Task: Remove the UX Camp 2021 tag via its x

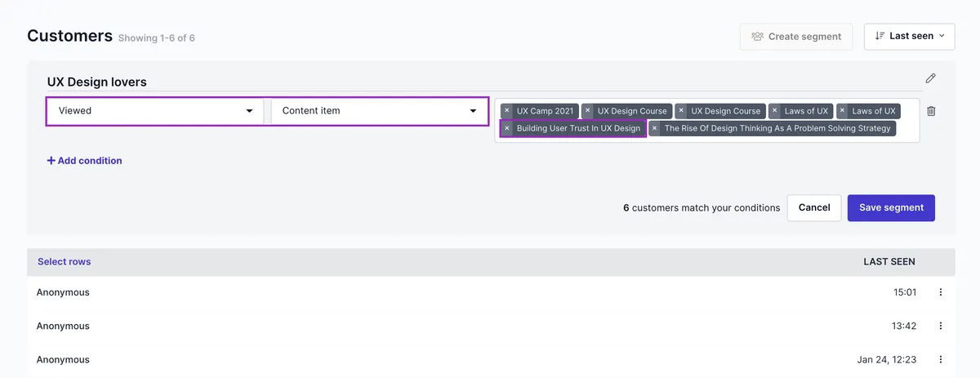Action: (x=506, y=111)
